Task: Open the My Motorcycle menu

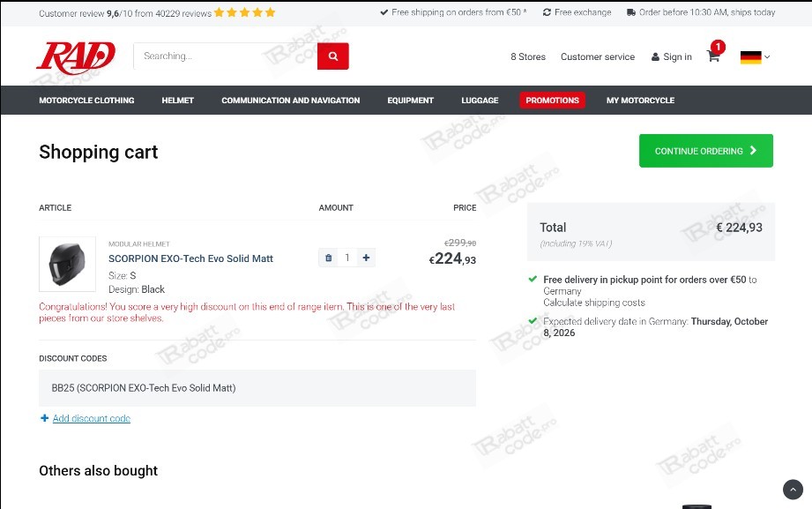Action: (641, 101)
